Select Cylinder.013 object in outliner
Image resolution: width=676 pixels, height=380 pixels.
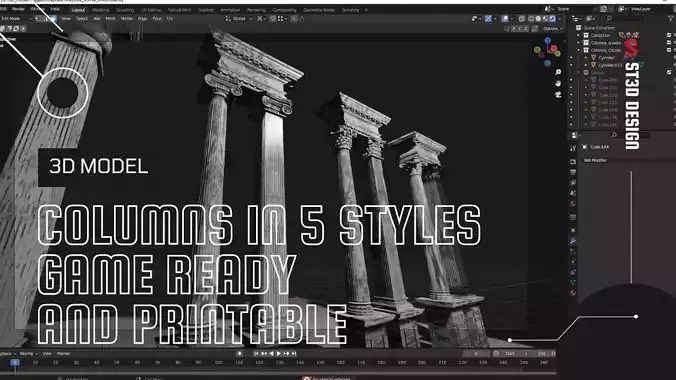point(610,65)
